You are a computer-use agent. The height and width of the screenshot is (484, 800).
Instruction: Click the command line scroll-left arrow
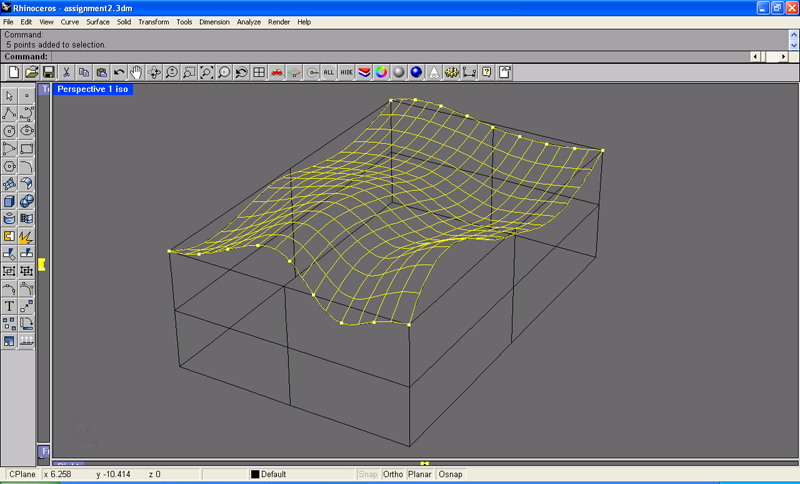(756, 57)
